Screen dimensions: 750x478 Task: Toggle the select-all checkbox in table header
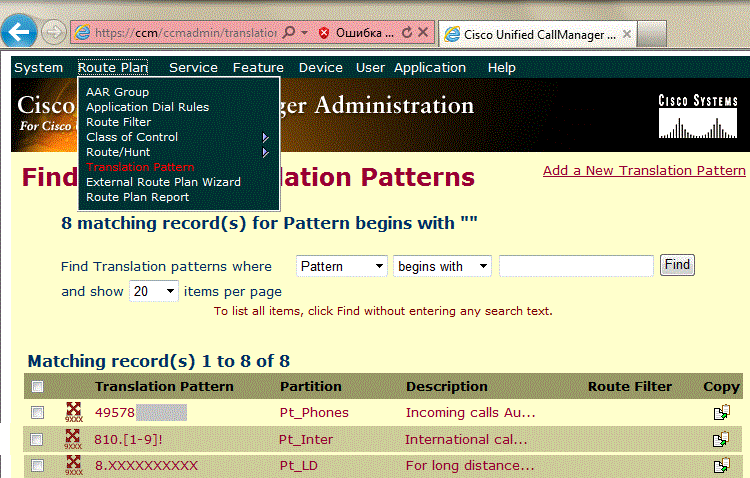38,387
